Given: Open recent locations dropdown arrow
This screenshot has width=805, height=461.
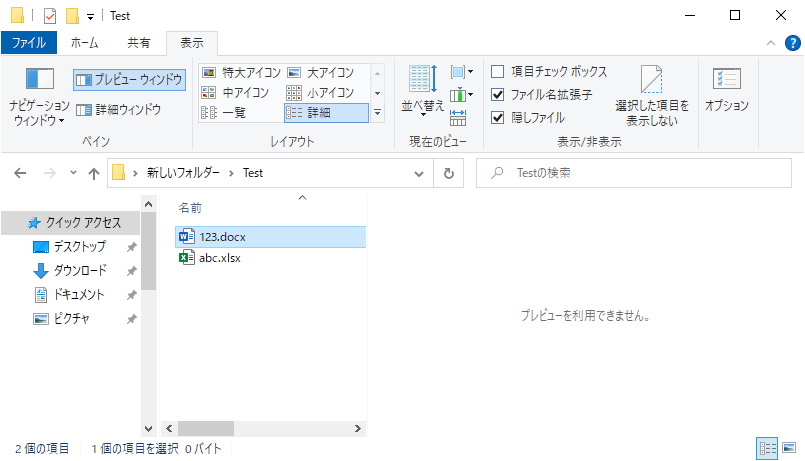Looking at the screenshot, I should tap(73, 173).
